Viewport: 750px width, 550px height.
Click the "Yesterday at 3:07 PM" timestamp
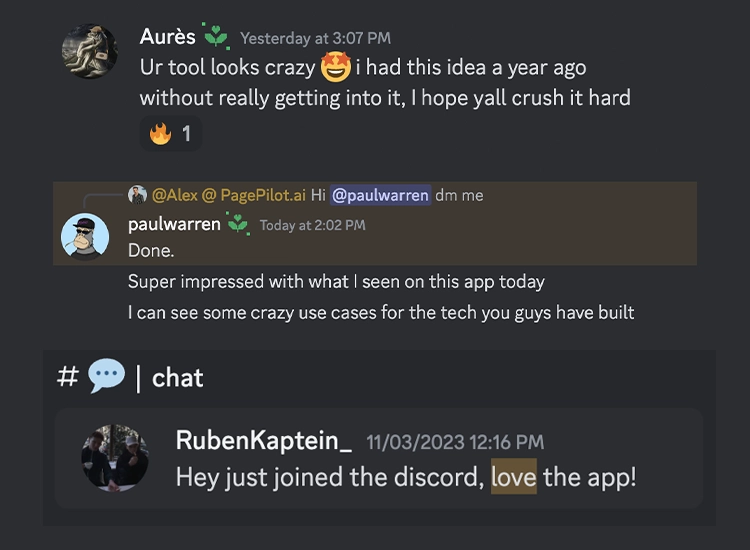(315, 38)
